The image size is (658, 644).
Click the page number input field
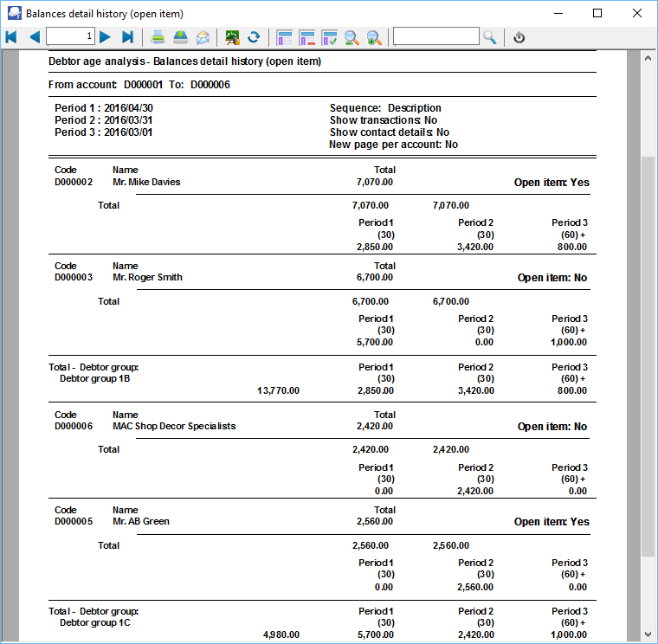[70, 36]
